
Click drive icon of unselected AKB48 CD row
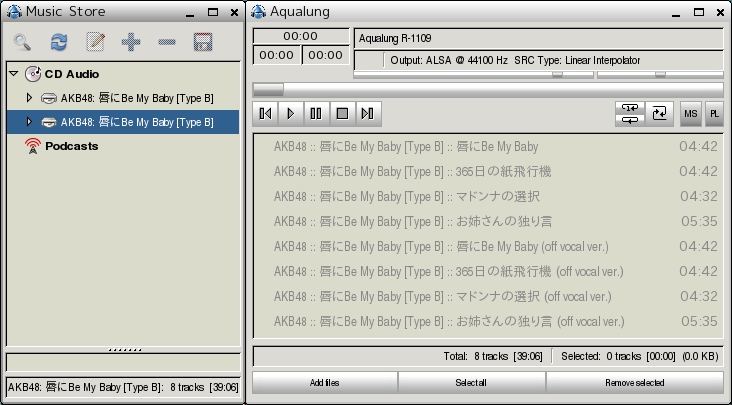point(49,98)
